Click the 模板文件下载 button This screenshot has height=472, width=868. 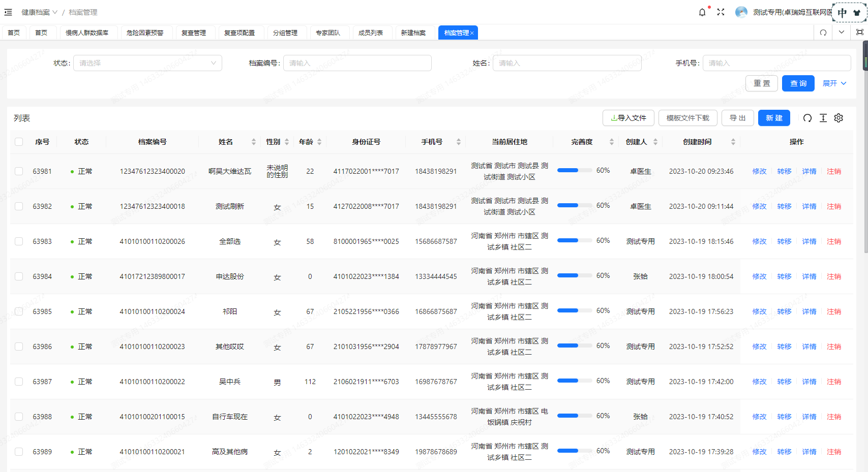688,118
